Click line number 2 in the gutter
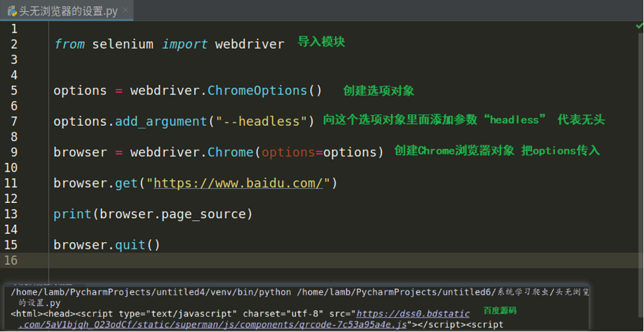This screenshot has height=332, width=644. pos(15,44)
